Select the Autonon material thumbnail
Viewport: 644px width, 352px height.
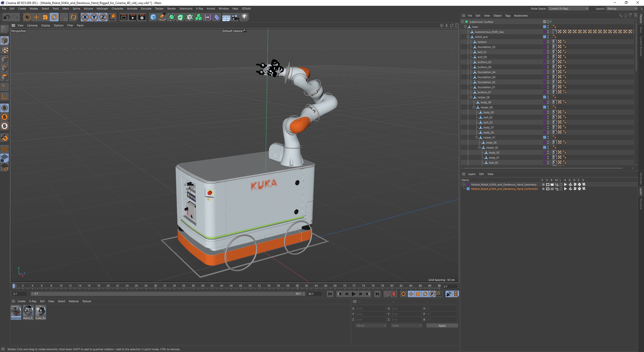pos(16,312)
